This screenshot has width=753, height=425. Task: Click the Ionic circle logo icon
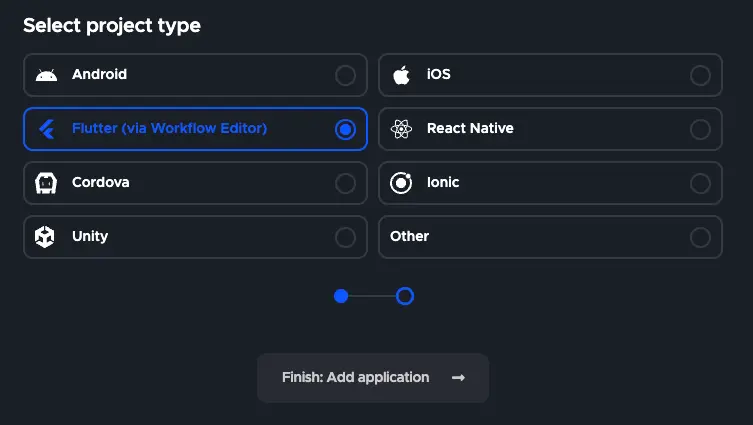[401, 183]
